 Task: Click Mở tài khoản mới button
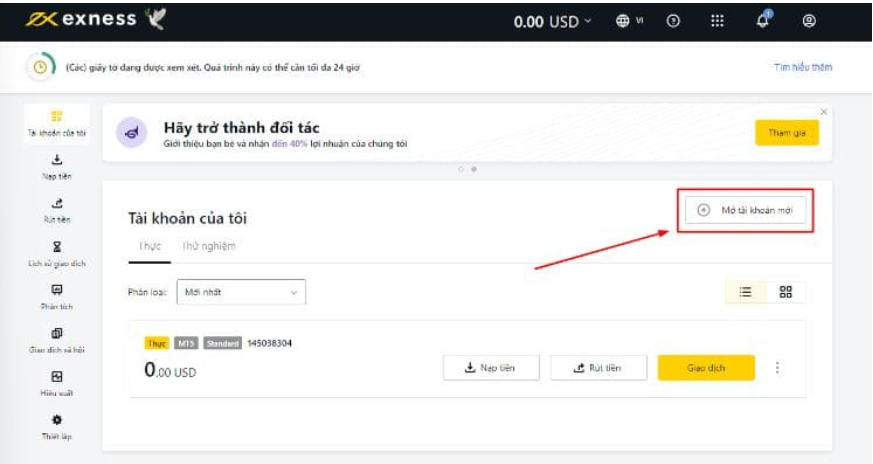point(745,210)
